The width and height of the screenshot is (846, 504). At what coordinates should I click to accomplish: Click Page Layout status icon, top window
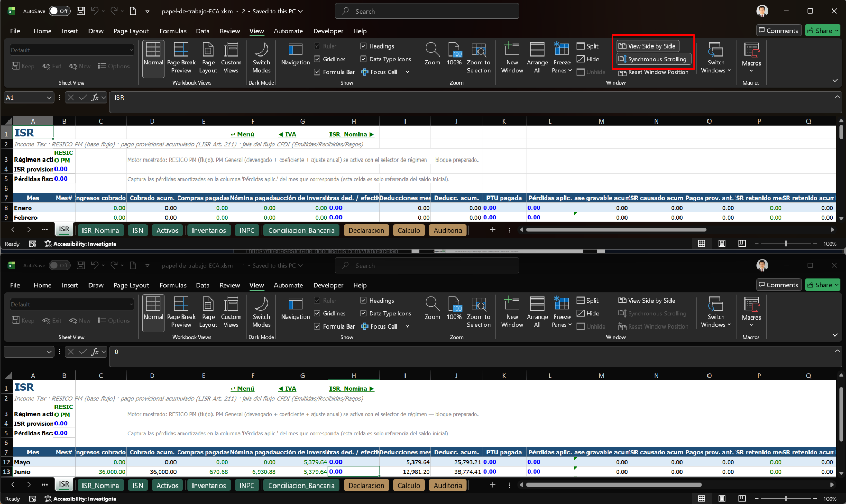tap(722, 244)
